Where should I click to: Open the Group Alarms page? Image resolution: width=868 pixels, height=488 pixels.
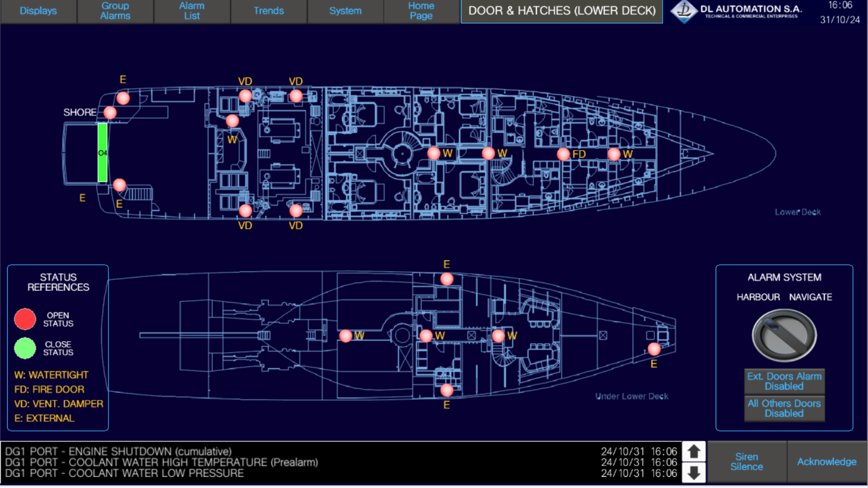115,11
